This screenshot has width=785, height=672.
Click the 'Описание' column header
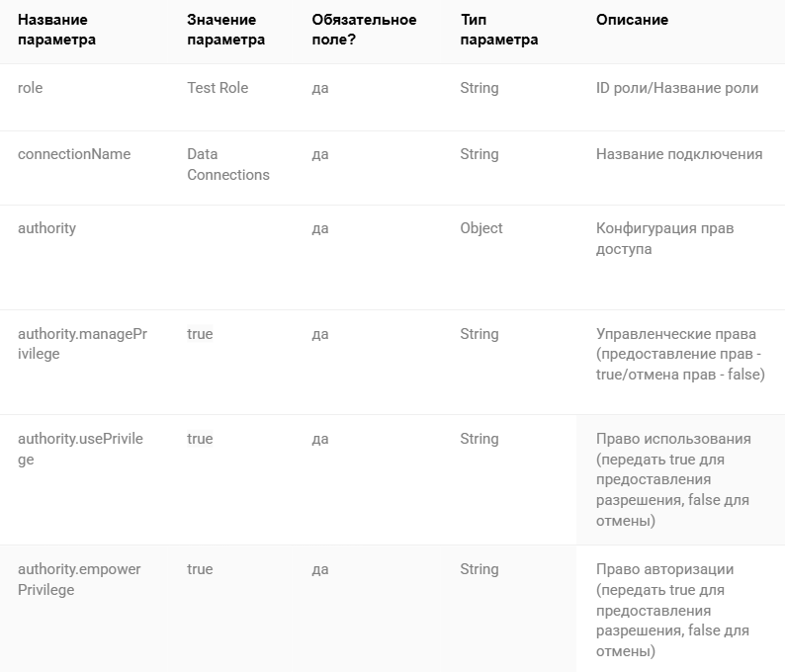632,20
